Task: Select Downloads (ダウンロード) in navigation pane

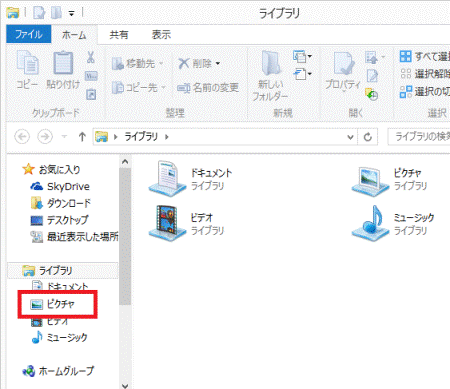Action: tap(61, 203)
